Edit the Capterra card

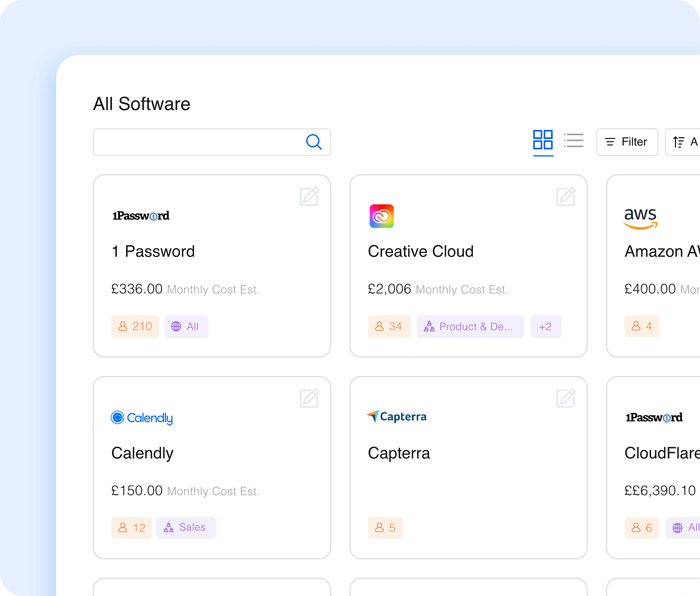click(x=566, y=398)
